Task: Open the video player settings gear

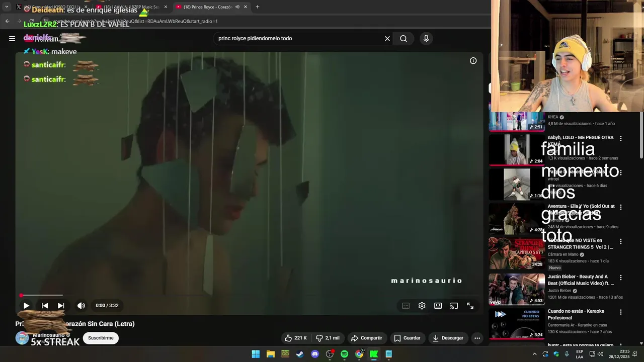Action: [422, 306]
